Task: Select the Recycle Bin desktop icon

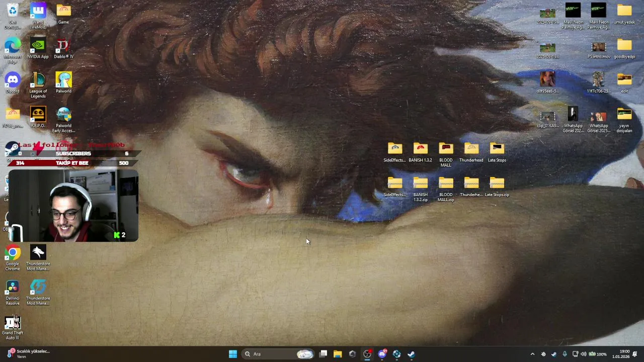Action: click(x=13, y=16)
